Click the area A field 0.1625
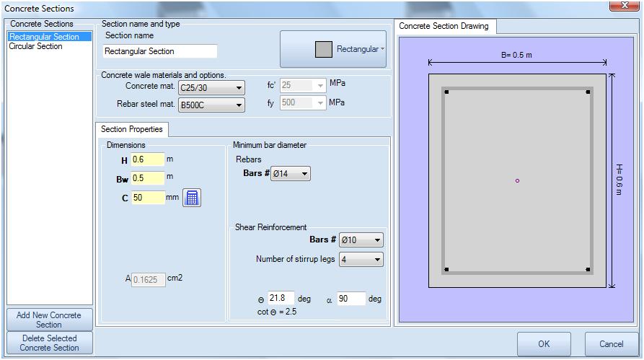This screenshot has height=360, width=644. pyautogui.click(x=149, y=280)
